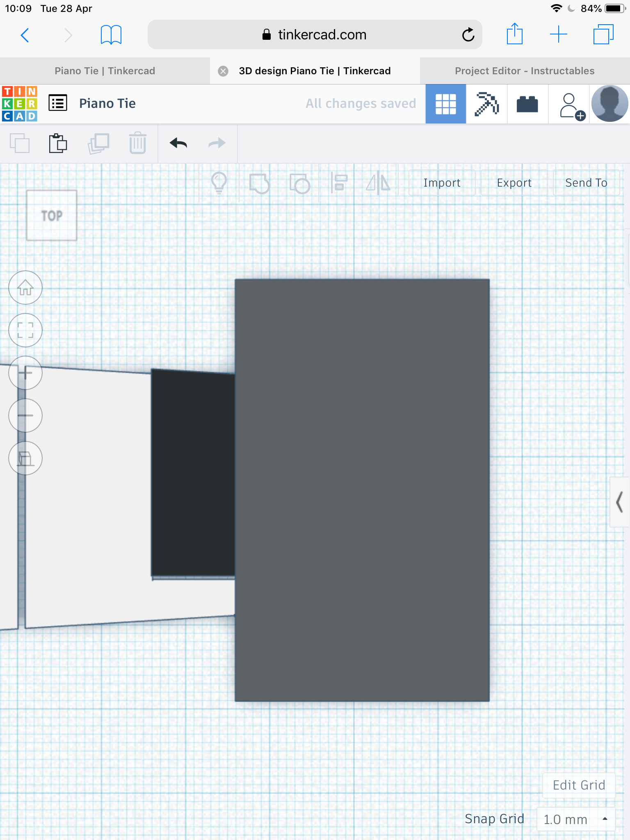Open the Safari share sheet
The image size is (630, 840).
click(x=514, y=34)
